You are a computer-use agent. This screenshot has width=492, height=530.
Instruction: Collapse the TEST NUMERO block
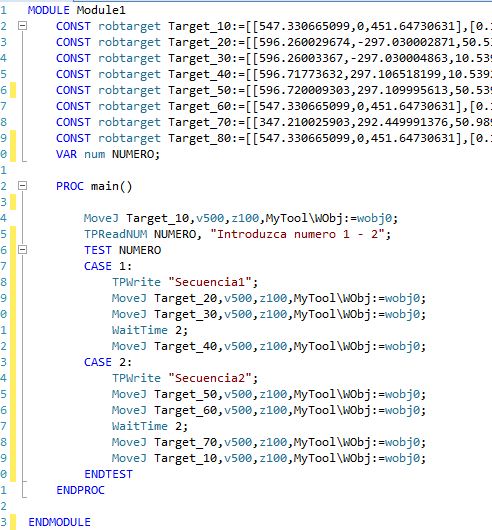click(x=22, y=250)
